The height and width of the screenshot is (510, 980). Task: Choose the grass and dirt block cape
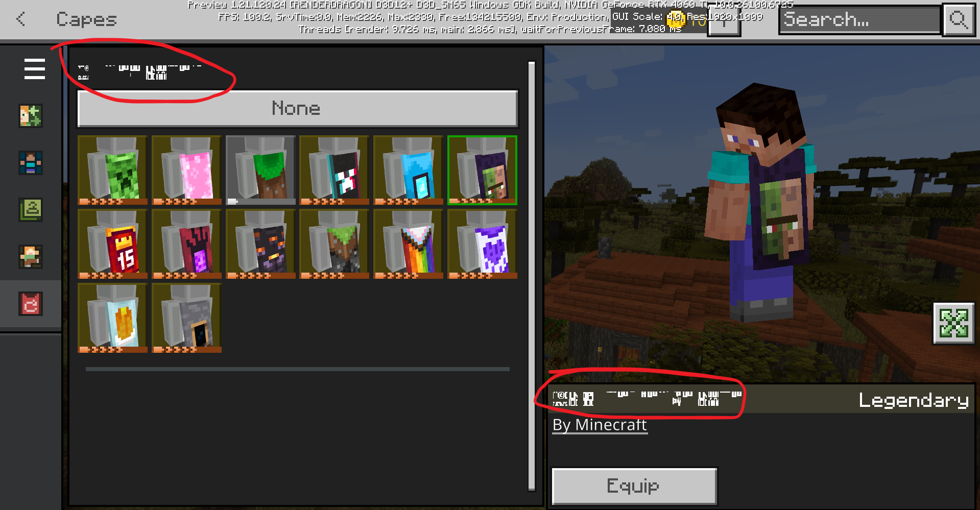click(x=334, y=244)
